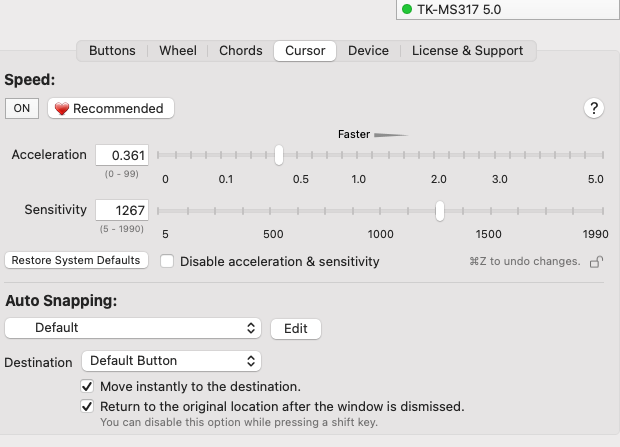This screenshot has height=447, width=620.
Task: Enable Disable acceleration & sensitivity checkbox
Action: 167,261
